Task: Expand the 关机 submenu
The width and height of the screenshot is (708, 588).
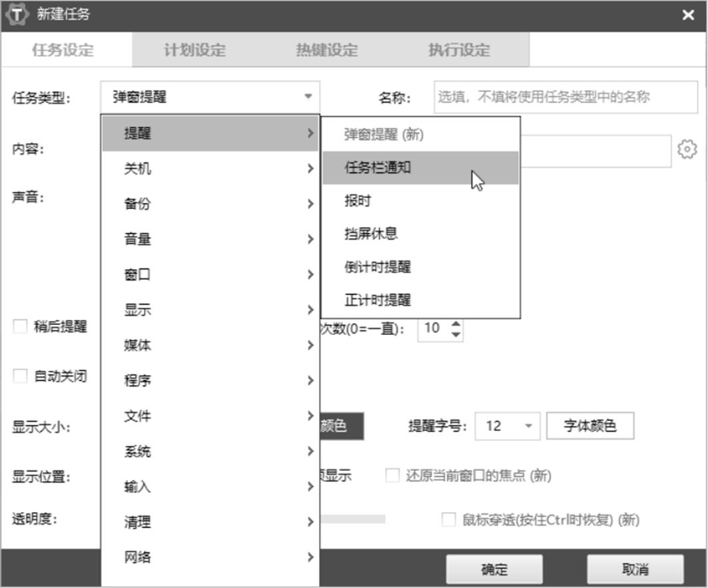Action: [x=210, y=168]
